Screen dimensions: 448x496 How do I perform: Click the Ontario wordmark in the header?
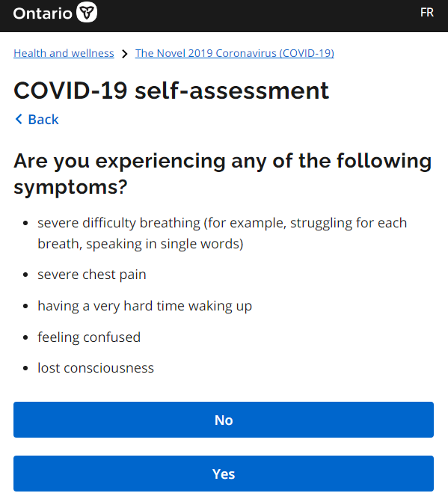(43, 13)
